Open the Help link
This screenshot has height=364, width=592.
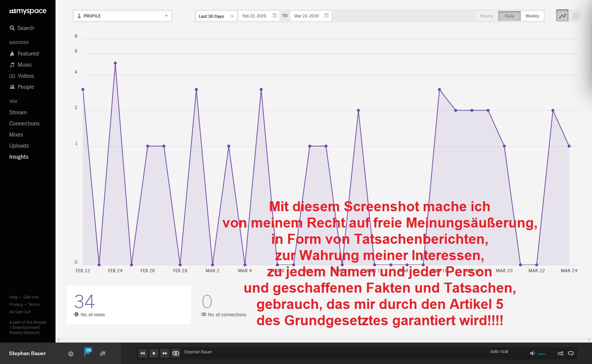pos(14,297)
